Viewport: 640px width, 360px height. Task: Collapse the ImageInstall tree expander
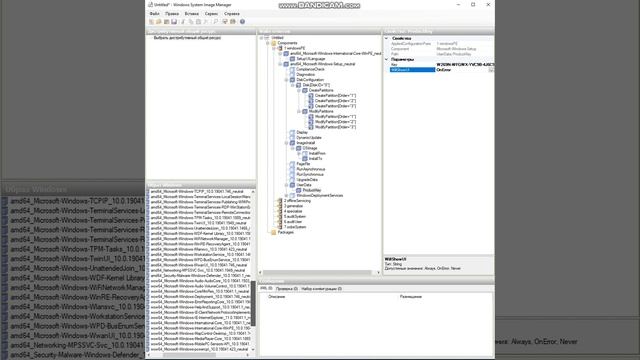286,143
